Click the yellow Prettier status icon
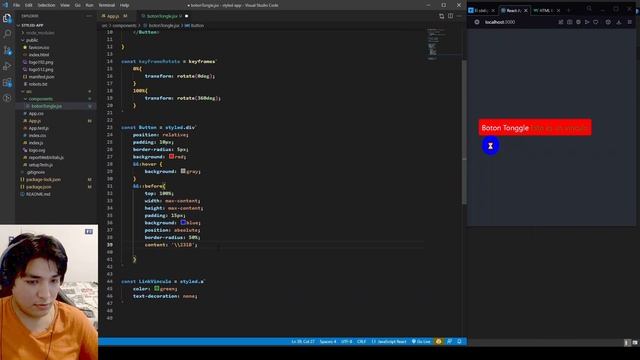This screenshot has width=640, height=360. [x=439, y=341]
